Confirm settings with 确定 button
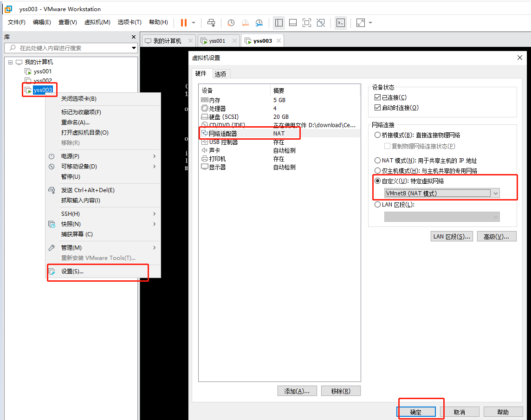Screen dimensions: 531x420 point(416,412)
